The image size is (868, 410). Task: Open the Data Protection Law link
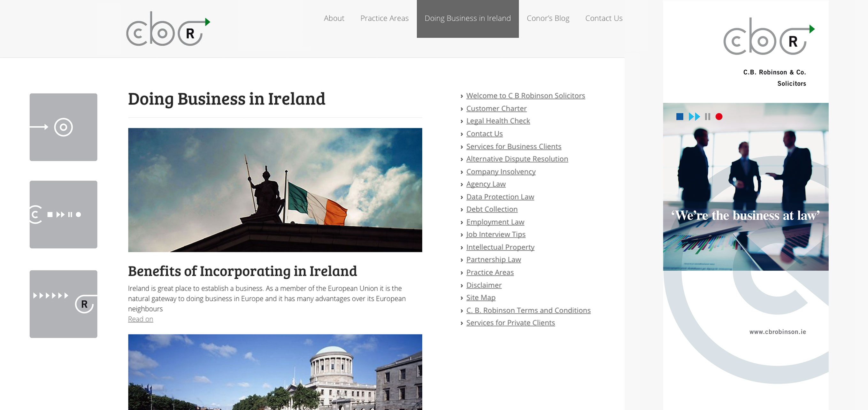click(x=500, y=197)
